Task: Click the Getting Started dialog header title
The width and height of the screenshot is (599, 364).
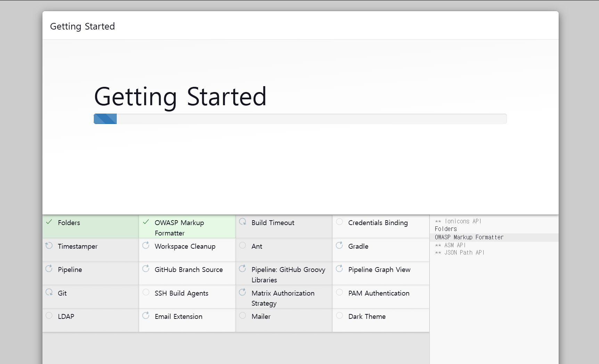Action: point(82,26)
